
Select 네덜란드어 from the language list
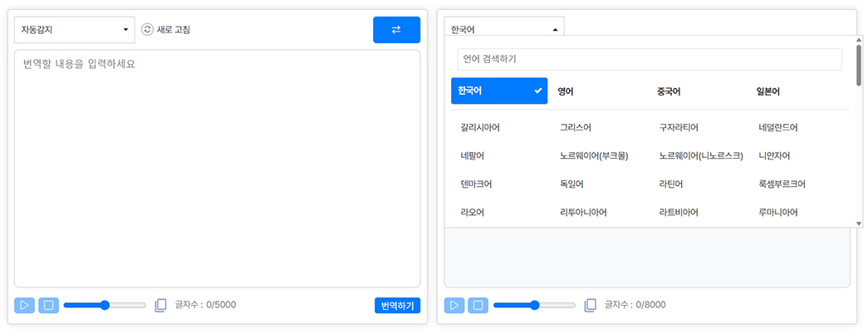point(777,128)
